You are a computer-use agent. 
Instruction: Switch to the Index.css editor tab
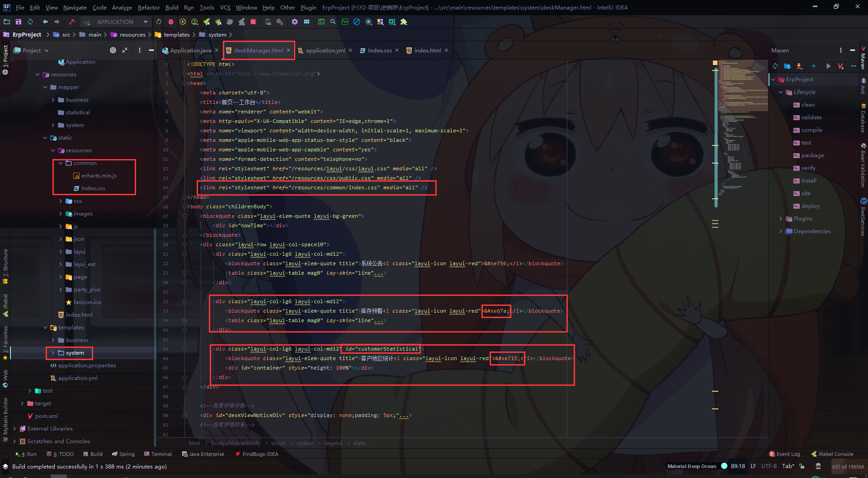[x=379, y=50]
